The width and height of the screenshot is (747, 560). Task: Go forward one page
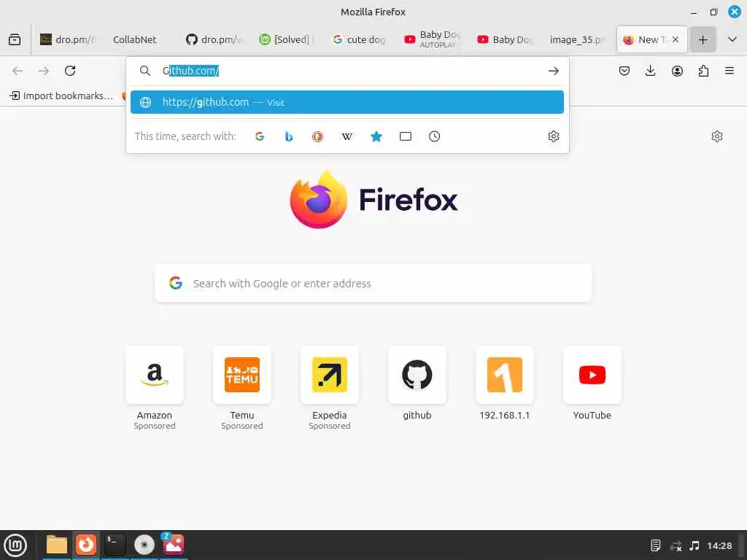(44, 71)
